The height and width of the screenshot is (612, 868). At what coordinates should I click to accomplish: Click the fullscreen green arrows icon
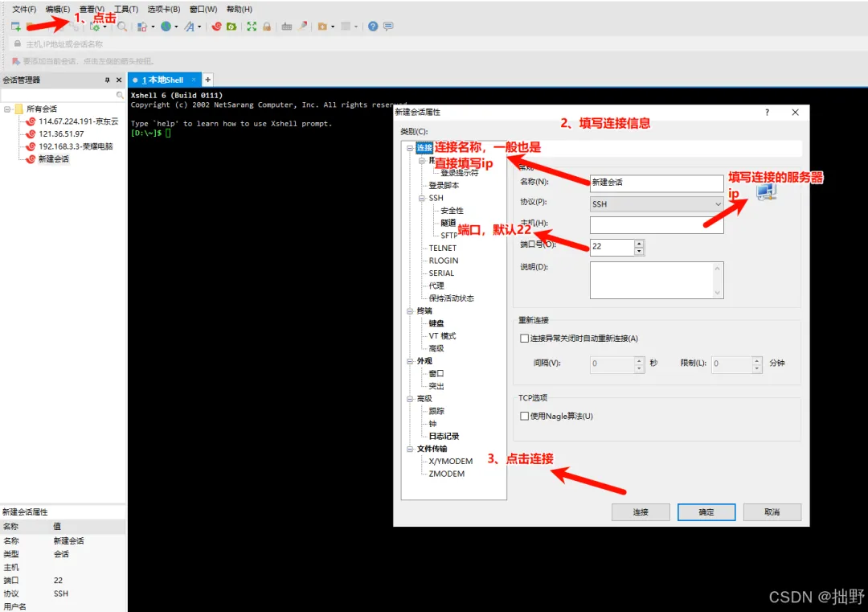click(252, 26)
